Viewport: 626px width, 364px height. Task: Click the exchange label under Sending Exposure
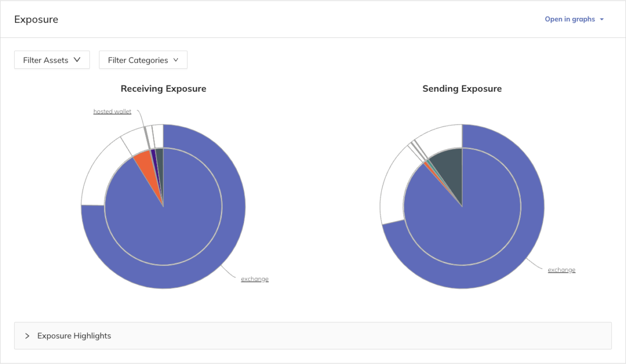561,270
